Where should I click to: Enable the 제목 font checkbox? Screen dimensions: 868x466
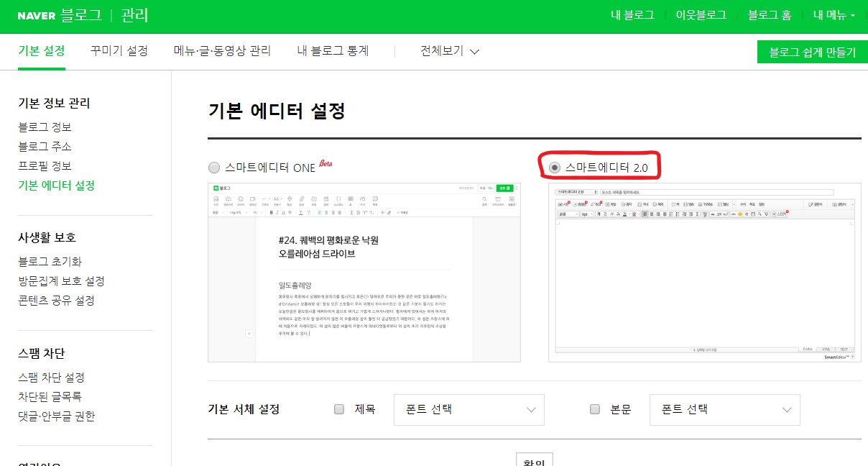pos(339,409)
